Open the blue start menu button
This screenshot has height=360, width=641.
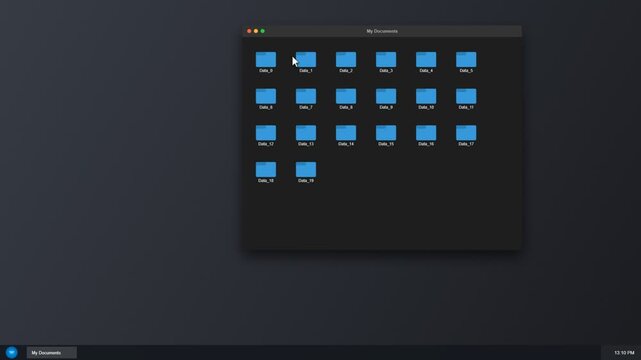tap(11, 352)
